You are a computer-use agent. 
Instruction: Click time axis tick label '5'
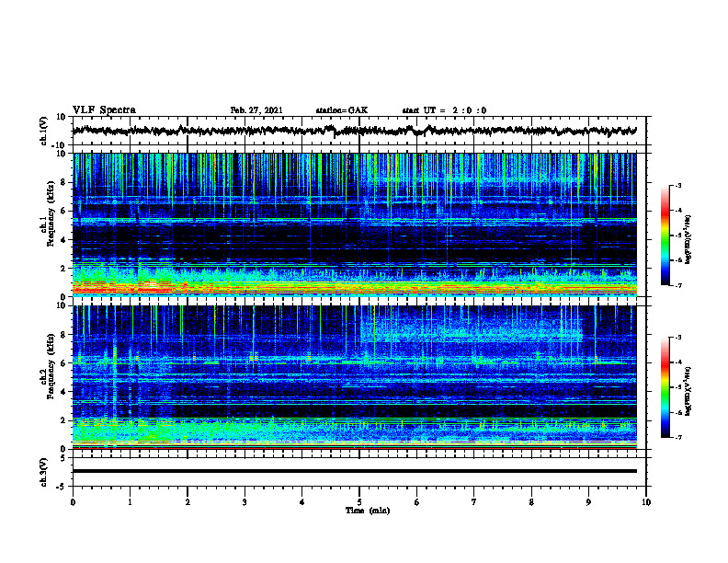point(359,502)
